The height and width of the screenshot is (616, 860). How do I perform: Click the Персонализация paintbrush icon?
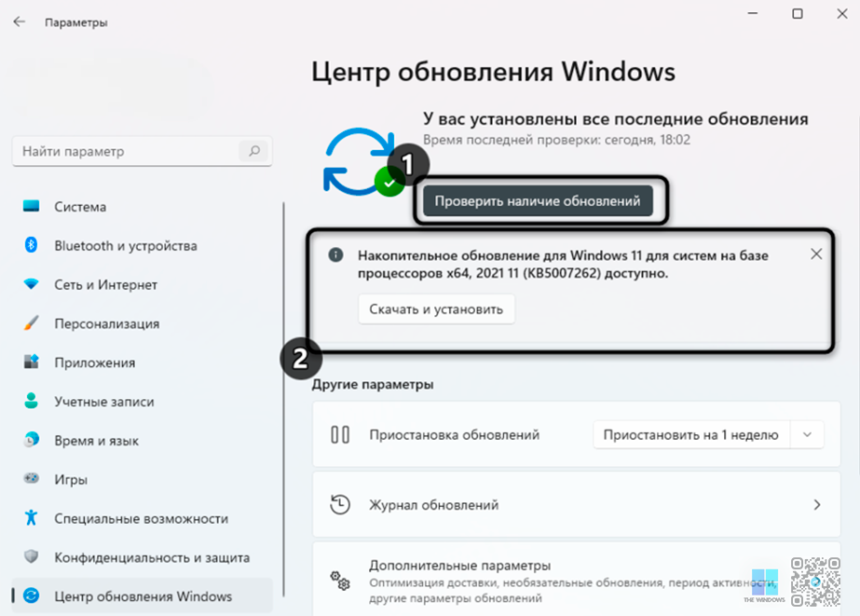32,323
